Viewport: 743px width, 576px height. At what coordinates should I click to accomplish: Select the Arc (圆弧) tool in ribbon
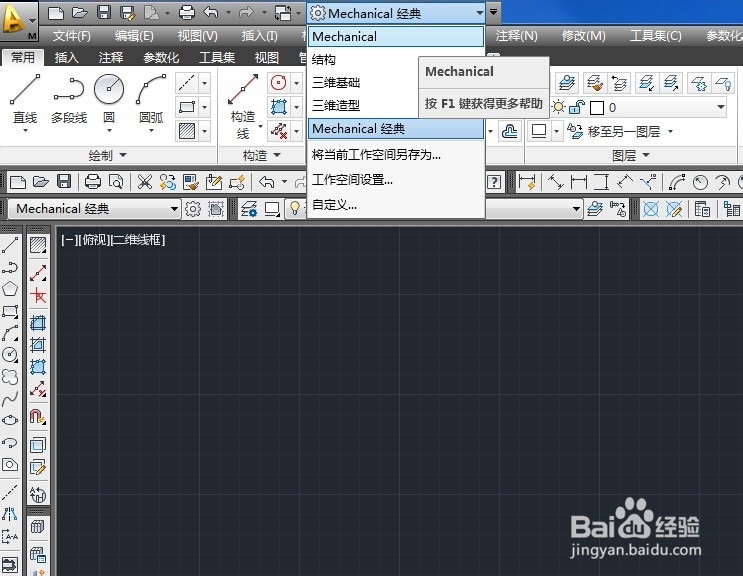(151, 99)
